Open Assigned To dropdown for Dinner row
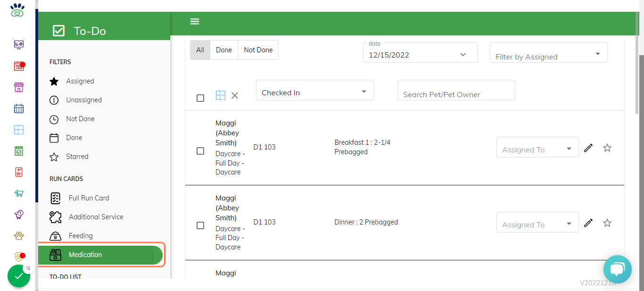The height and width of the screenshot is (291, 644). tap(537, 222)
